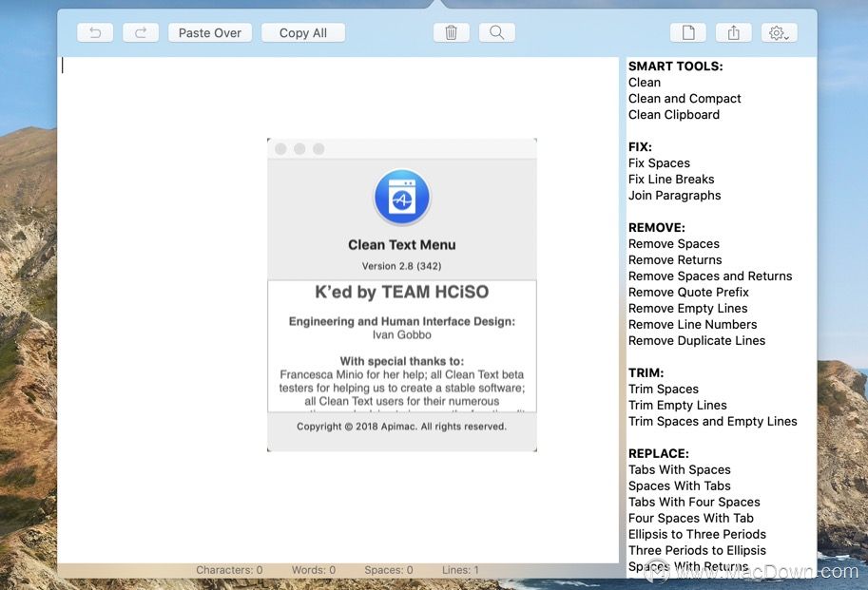Click Ellipsis to Three Periods
Image resolution: width=868 pixels, height=590 pixels.
697,534
